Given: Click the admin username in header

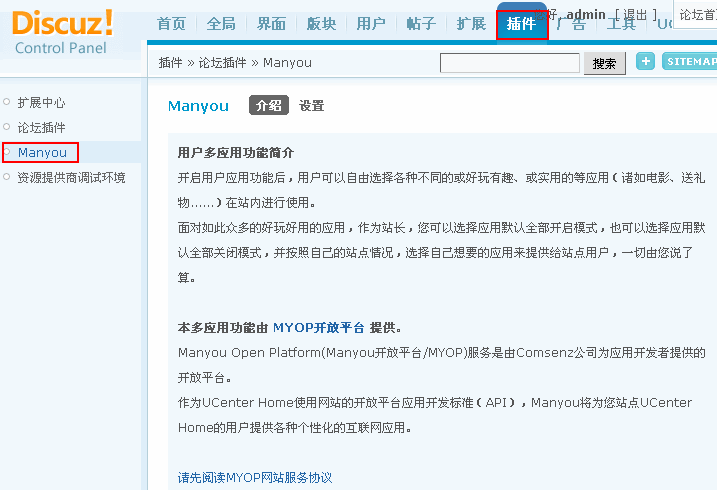Looking at the screenshot, I should coord(586,15).
